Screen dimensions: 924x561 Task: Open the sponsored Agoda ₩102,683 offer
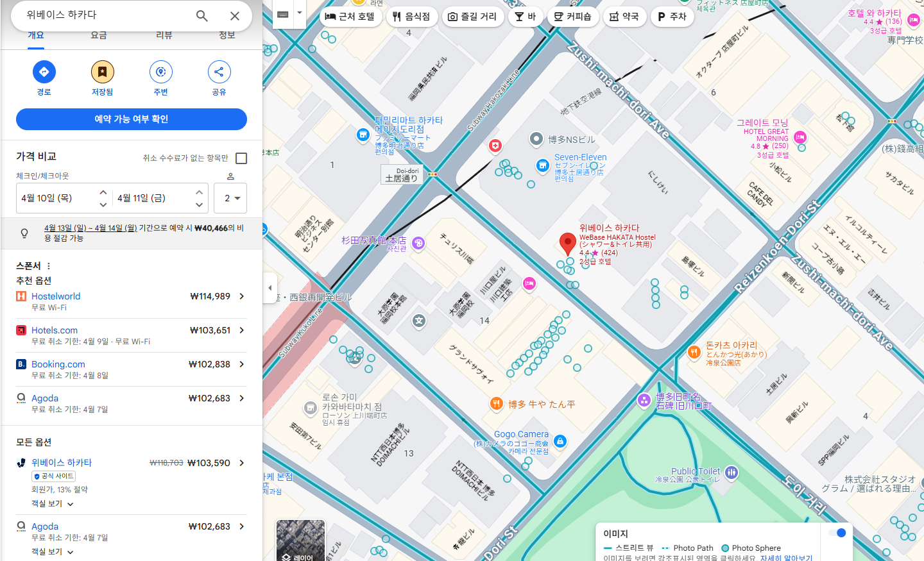tap(132, 403)
